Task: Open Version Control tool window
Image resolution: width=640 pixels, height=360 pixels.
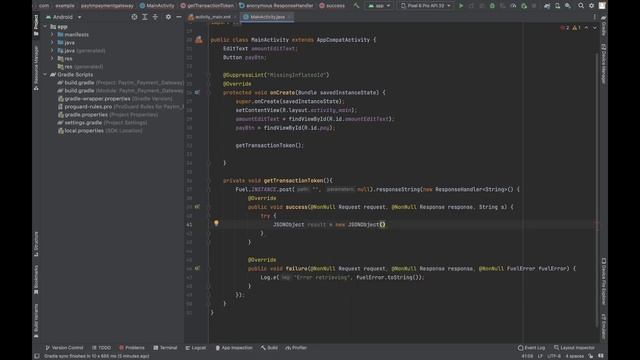Action: point(64,348)
